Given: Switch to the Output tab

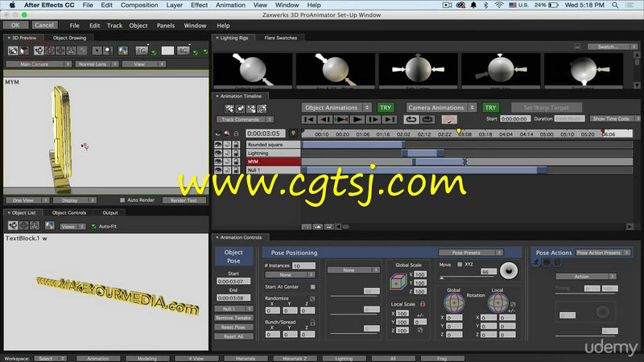Looking at the screenshot, I should point(110,212).
